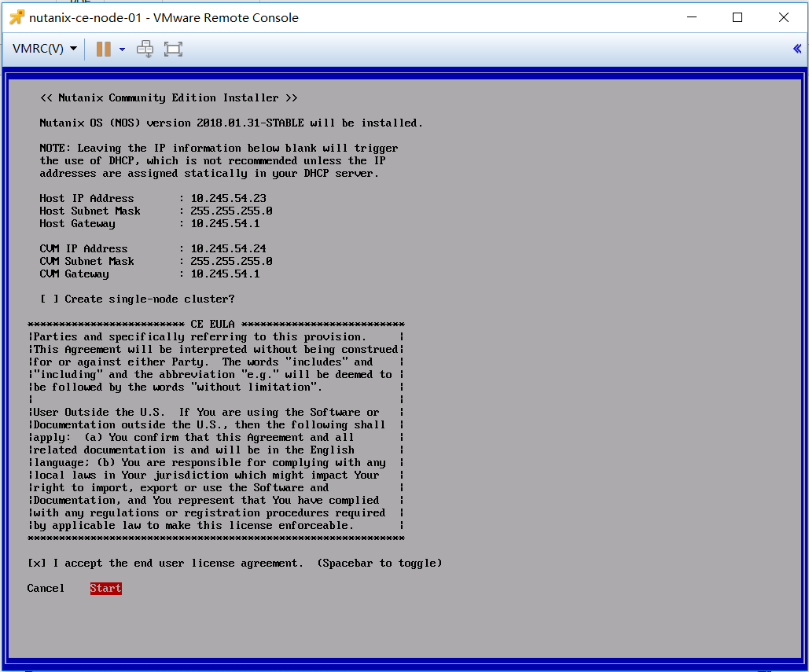Expand the power options dropdown arrow

click(123, 50)
